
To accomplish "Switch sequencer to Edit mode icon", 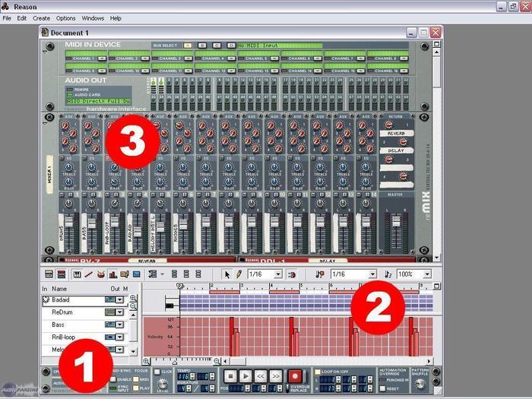I will (62, 274).
